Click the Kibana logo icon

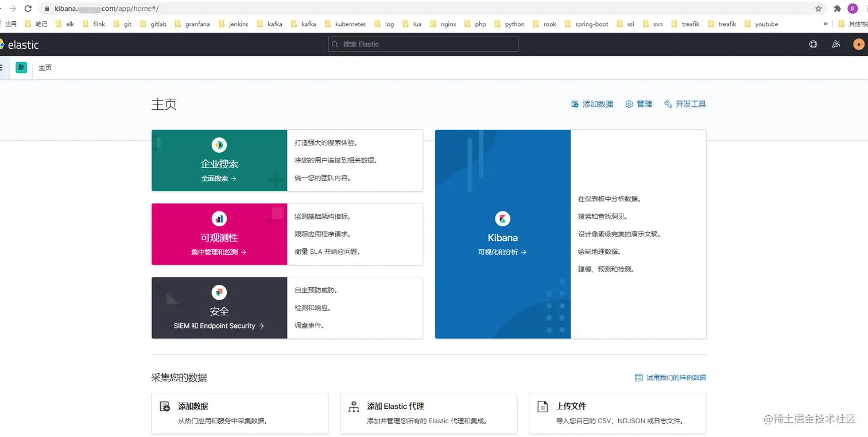point(502,218)
